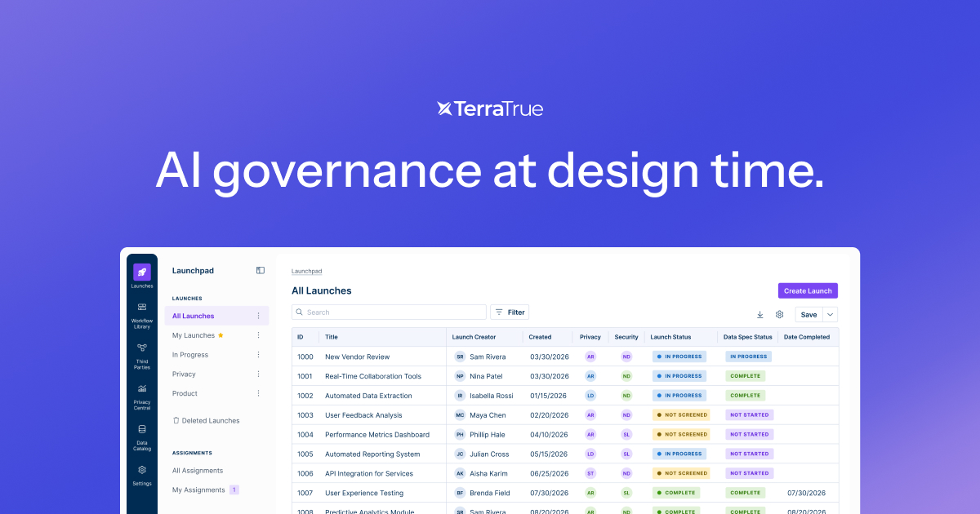Click Not Started data spec status for row 1005
Viewport: 980px width, 514px height.
[x=750, y=454]
